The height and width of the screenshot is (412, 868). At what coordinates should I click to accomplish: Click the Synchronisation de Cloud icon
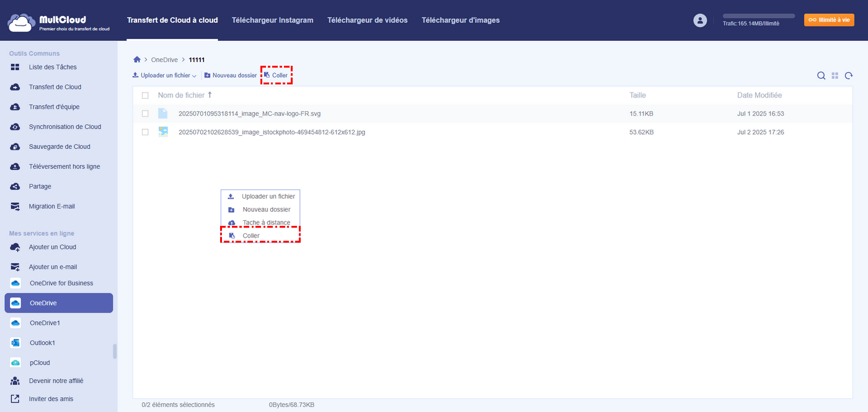pyautogui.click(x=15, y=127)
